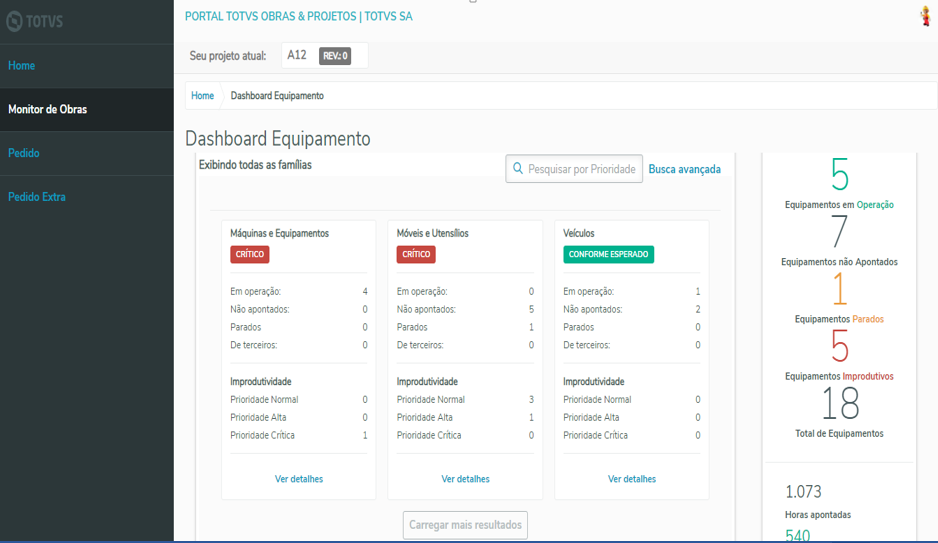Click the Móveis e Utensílios card title
The image size is (938, 543).
(x=433, y=233)
